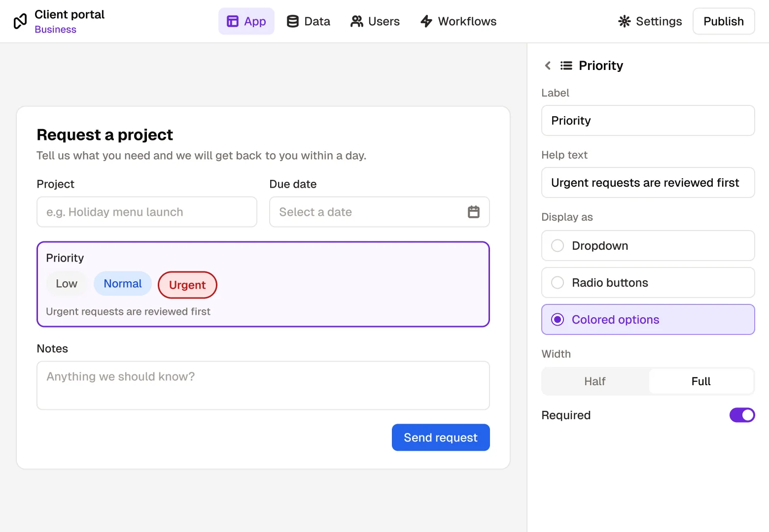Click the Priority field label in form

tap(65, 258)
